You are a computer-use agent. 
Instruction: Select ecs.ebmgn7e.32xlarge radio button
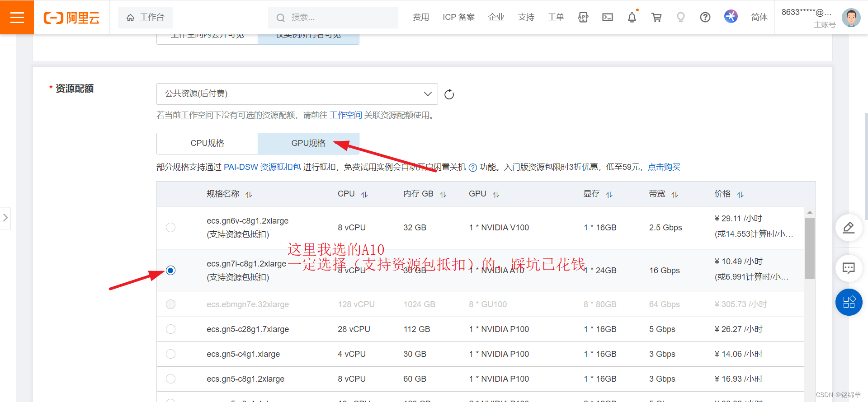(170, 304)
